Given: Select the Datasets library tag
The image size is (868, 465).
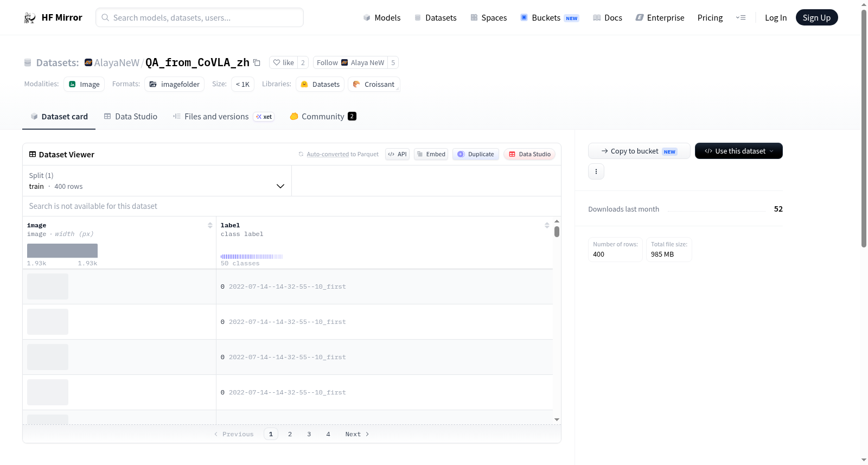Looking at the screenshot, I should click(320, 84).
